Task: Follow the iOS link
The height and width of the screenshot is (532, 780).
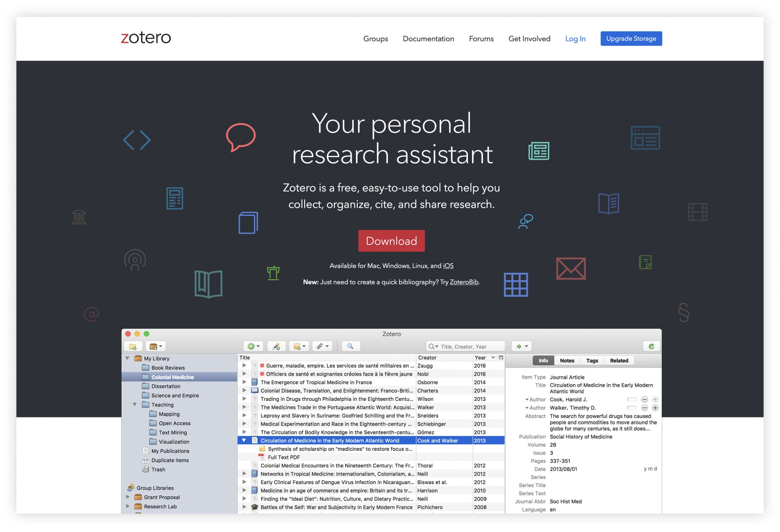Action: coord(448,265)
